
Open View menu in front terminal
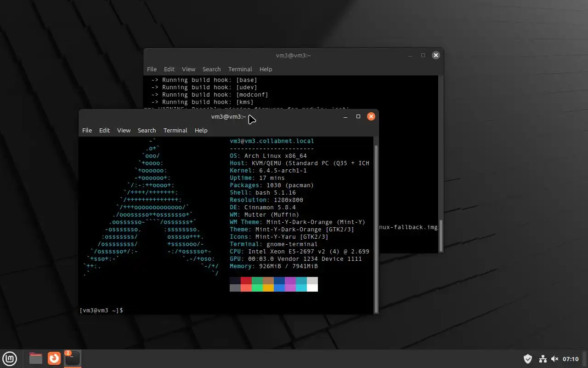coord(124,130)
